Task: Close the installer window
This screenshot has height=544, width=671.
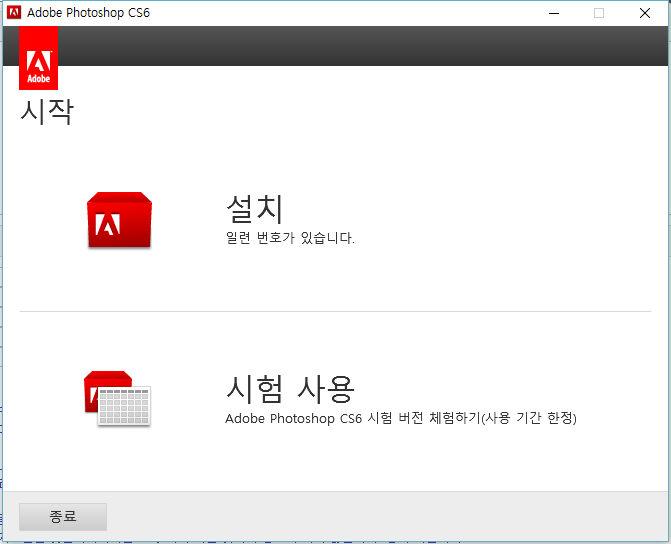Action: point(645,13)
